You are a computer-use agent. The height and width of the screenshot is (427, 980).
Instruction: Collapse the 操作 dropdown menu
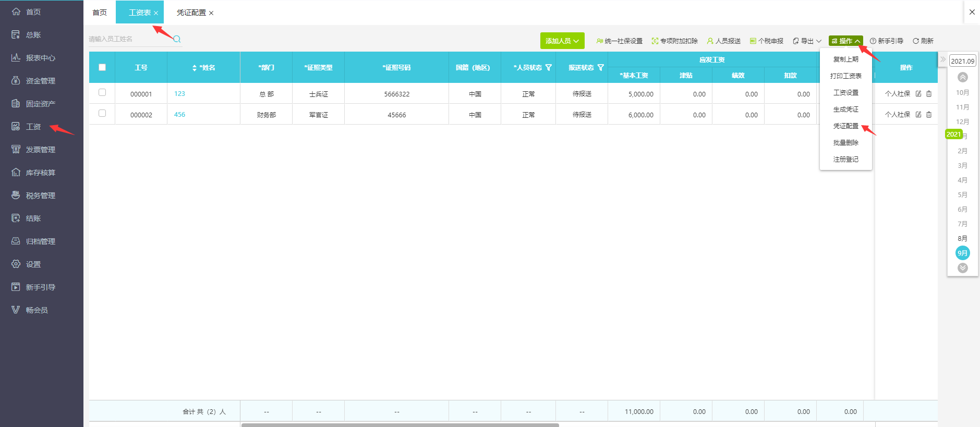[x=845, y=41]
